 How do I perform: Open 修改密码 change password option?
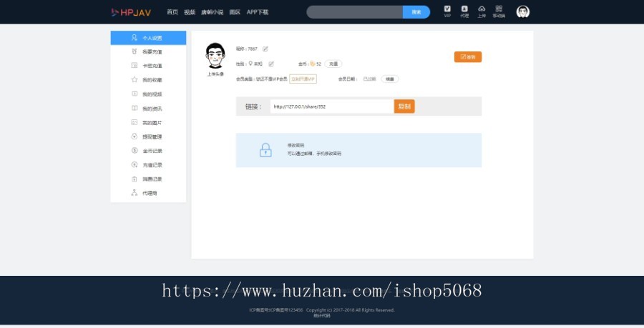(296, 145)
